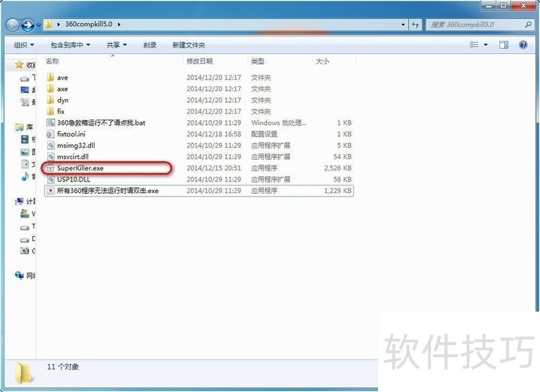Click the Forward navigation arrow
The image size is (540, 392).
[28, 25]
